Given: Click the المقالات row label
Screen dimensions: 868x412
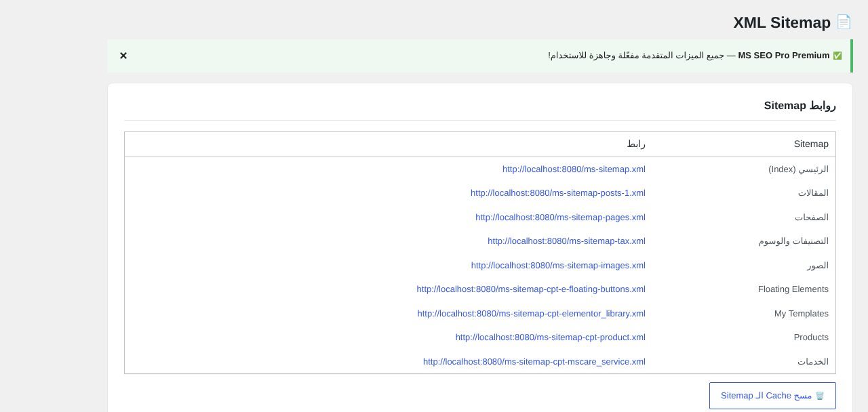Looking at the screenshot, I should click(x=813, y=193).
